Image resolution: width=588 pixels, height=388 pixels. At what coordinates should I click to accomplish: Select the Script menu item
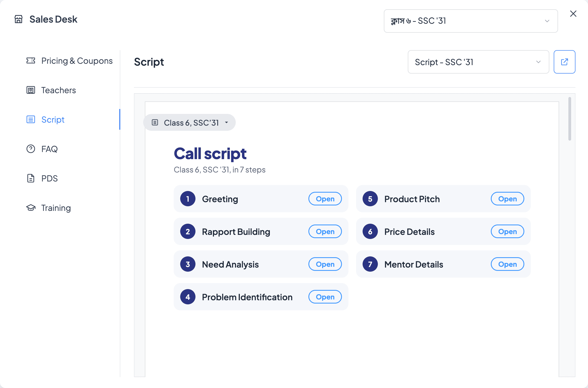point(45,119)
